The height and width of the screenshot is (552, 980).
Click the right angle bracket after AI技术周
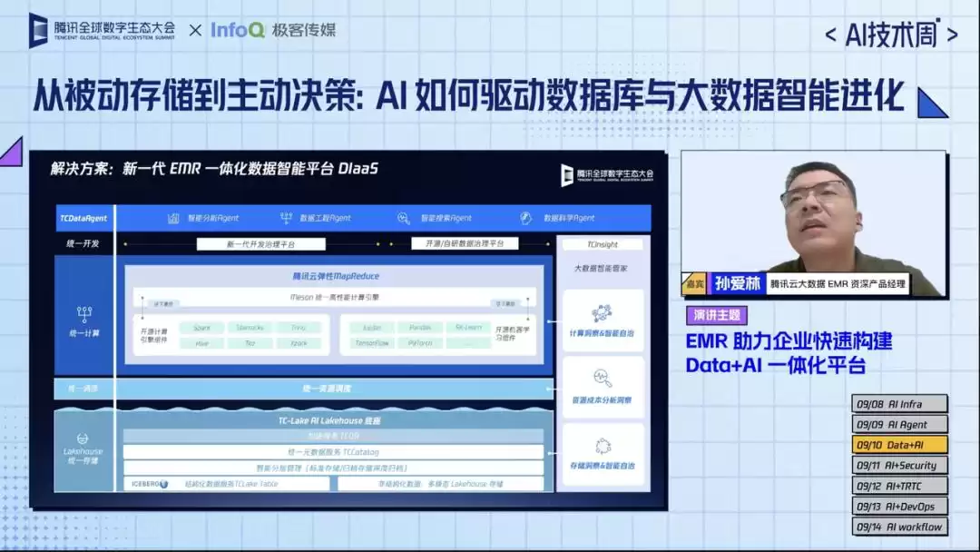[x=952, y=35]
